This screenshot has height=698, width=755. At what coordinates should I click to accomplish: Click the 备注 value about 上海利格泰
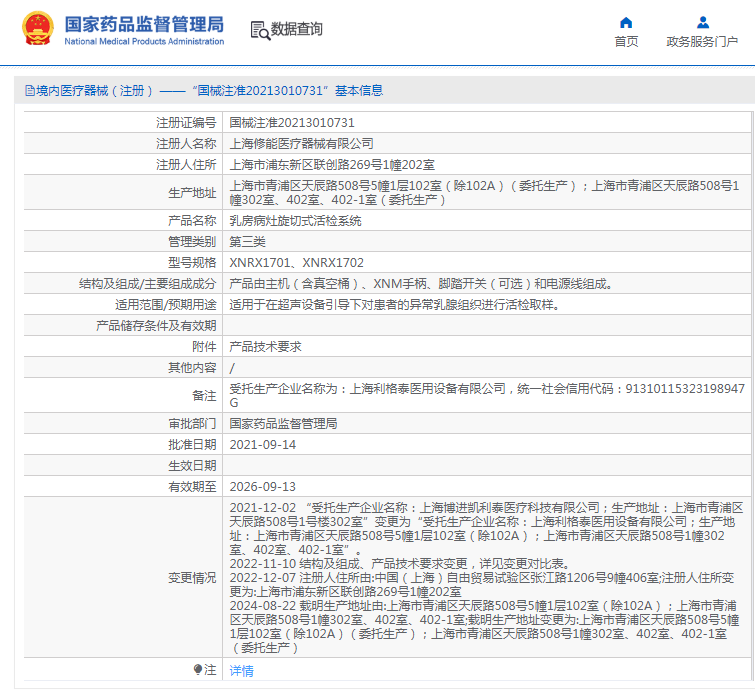tap(487, 395)
